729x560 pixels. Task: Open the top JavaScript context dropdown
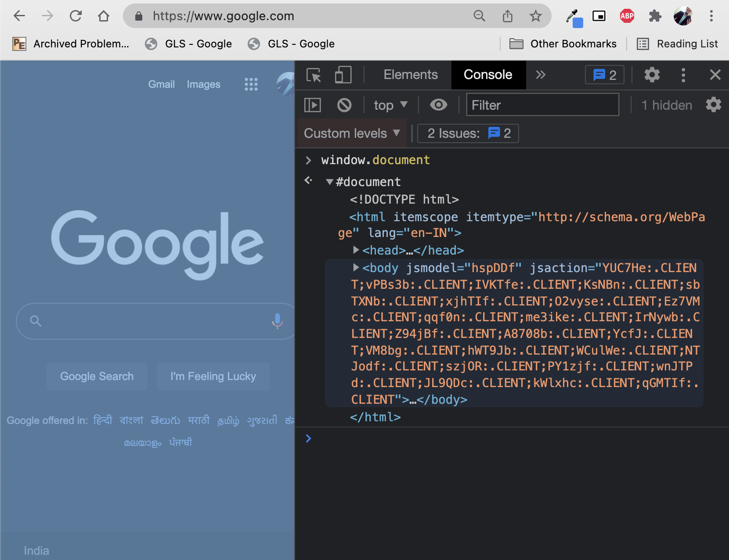(390, 105)
